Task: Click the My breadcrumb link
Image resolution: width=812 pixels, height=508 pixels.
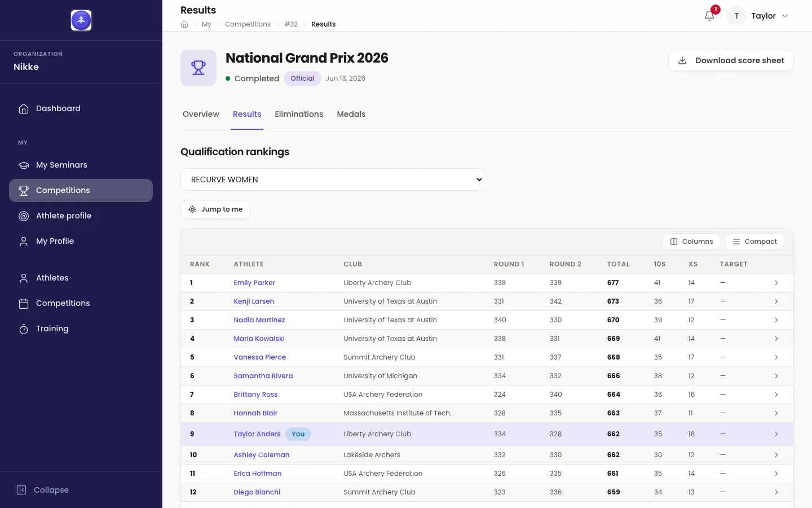Action: (x=206, y=24)
